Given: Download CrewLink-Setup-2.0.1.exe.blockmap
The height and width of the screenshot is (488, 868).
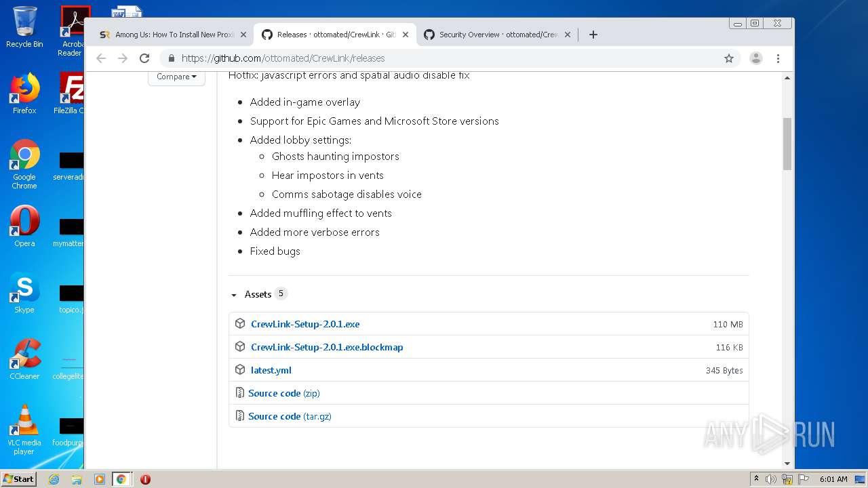Looking at the screenshot, I should 327,347.
